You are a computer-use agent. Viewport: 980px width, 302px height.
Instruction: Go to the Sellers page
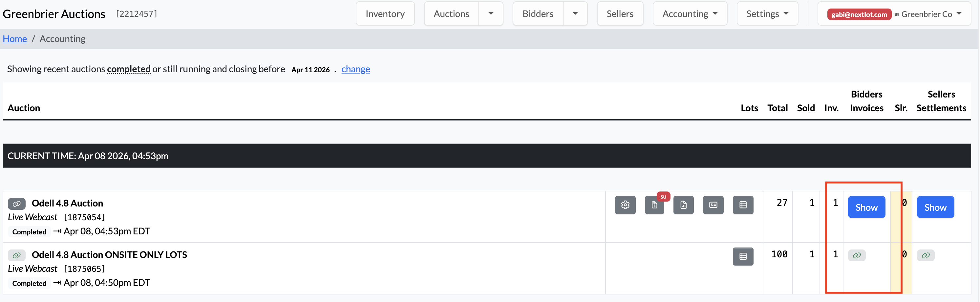click(x=620, y=14)
